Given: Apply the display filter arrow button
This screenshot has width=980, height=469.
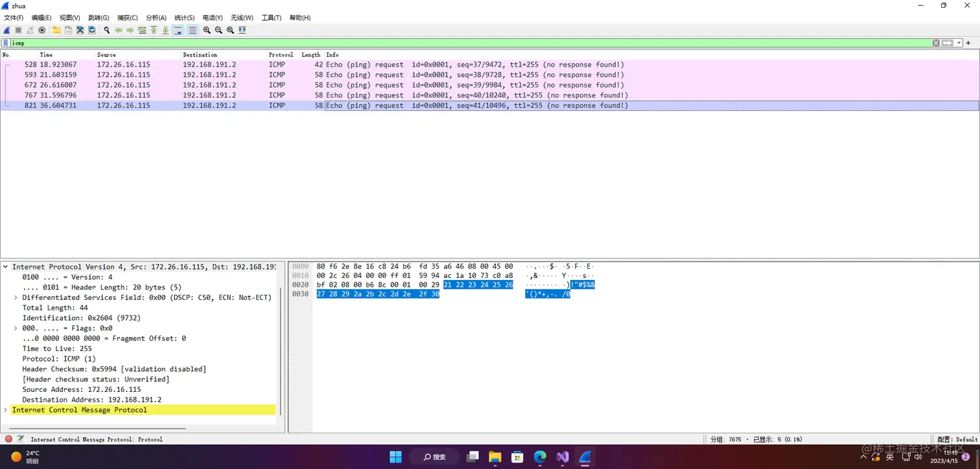Looking at the screenshot, I should [948, 43].
